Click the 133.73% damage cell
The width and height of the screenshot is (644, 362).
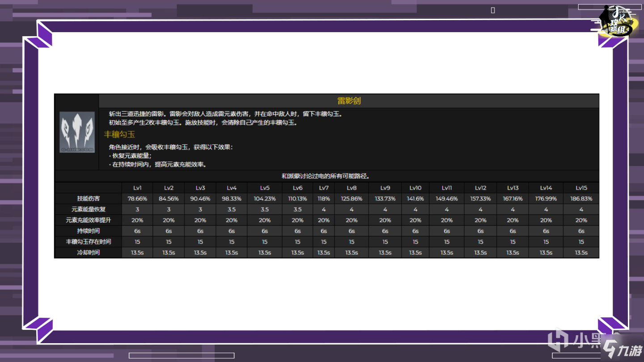(x=385, y=199)
